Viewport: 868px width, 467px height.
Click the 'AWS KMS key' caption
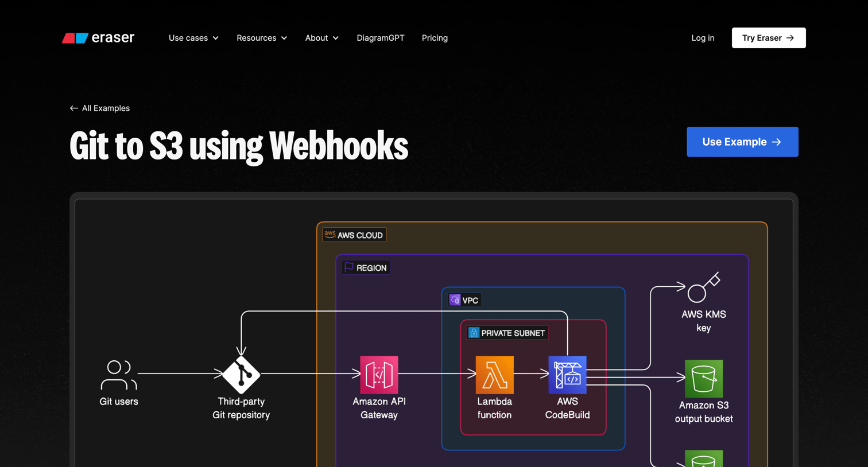pyautogui.click(x=704, y=321)
